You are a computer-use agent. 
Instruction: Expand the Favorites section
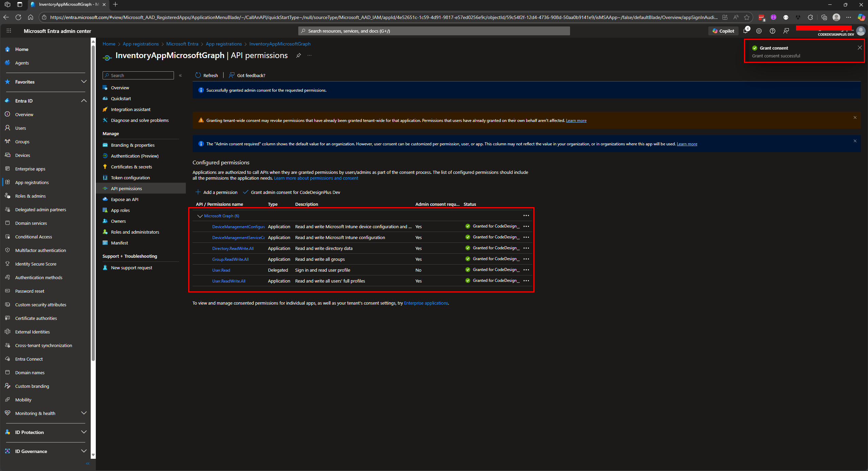point(84,81)
